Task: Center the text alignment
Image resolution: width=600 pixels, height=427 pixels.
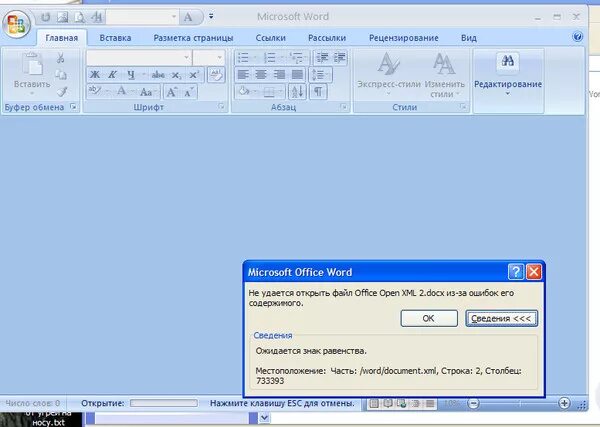Action: pyautogui.click(x=261, y=75)
